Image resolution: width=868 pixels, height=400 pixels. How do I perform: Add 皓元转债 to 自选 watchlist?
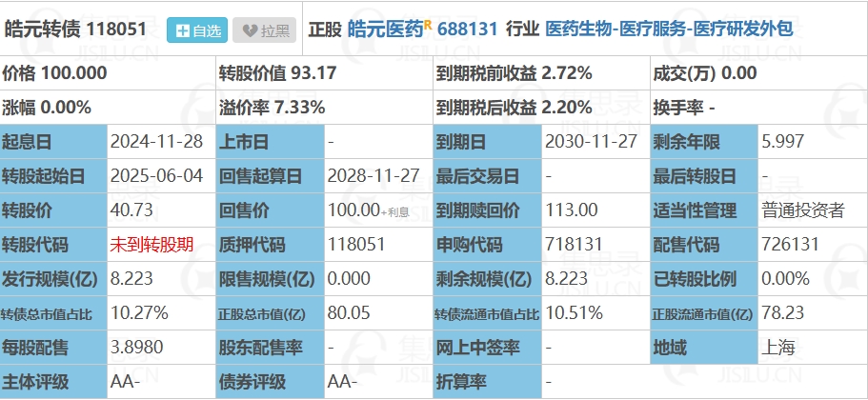click(x=197, y=30)
